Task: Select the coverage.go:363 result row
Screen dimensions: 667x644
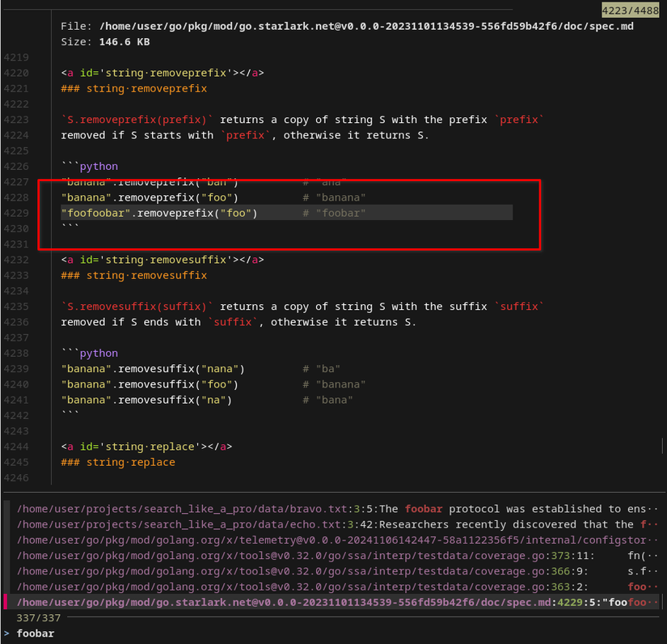Action: point(337,587)
